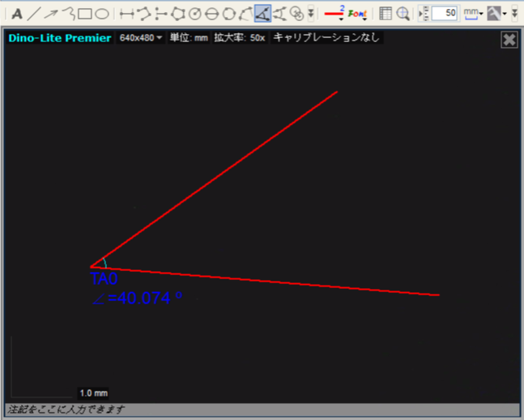Screen dimensions: 524x420
Task: Open the Font settings dropdown
Action: pyautogui.click(x=358, y=14)
